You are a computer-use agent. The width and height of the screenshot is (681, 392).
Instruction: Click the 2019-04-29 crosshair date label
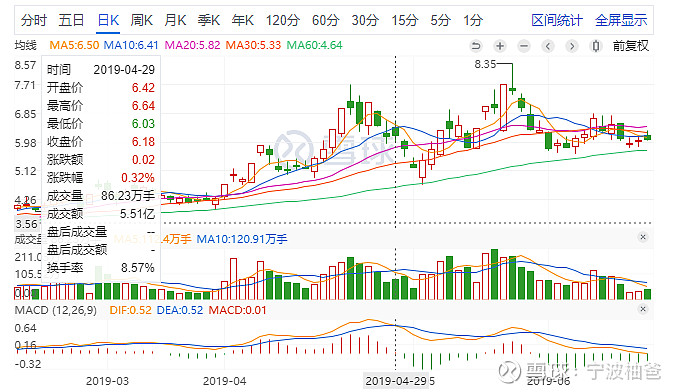click(x=397, y=381)
